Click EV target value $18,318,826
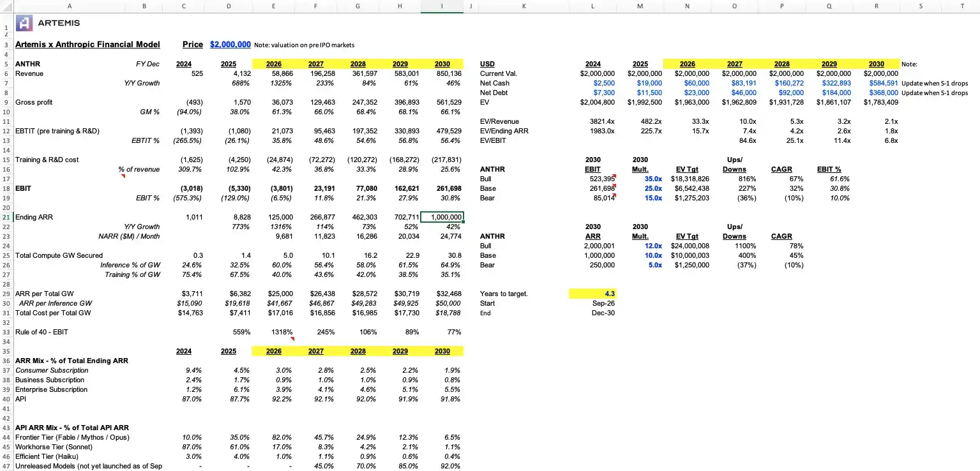The height and width of the screenshot is (471, 980). pos(690,179)
